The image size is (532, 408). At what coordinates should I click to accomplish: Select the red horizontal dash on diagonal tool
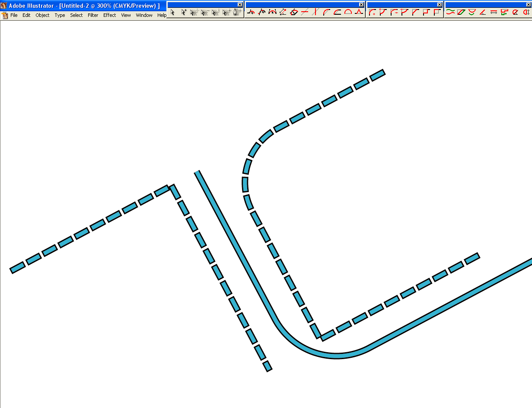coord(305,12)
